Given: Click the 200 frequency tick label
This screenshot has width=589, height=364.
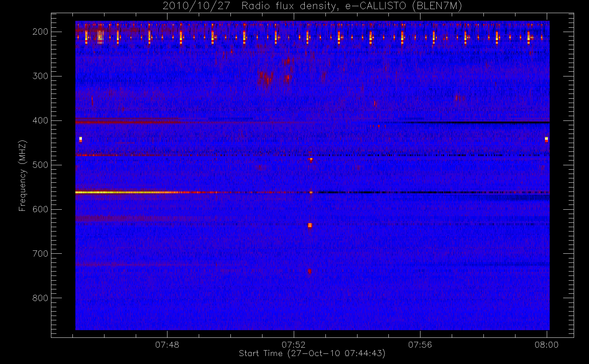Looking at the screenshot, I should [x=40, y=32].
